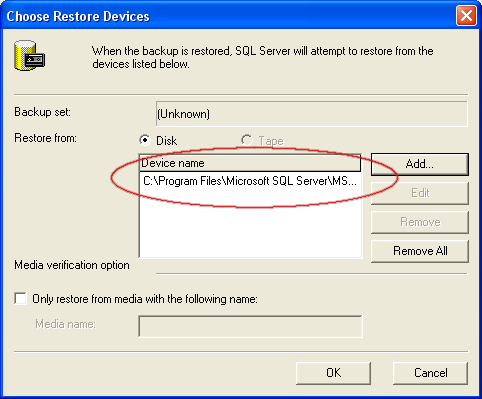Click the disabled Remove button
The width and height of the screenshot is (482, 399).
(420, 222)
